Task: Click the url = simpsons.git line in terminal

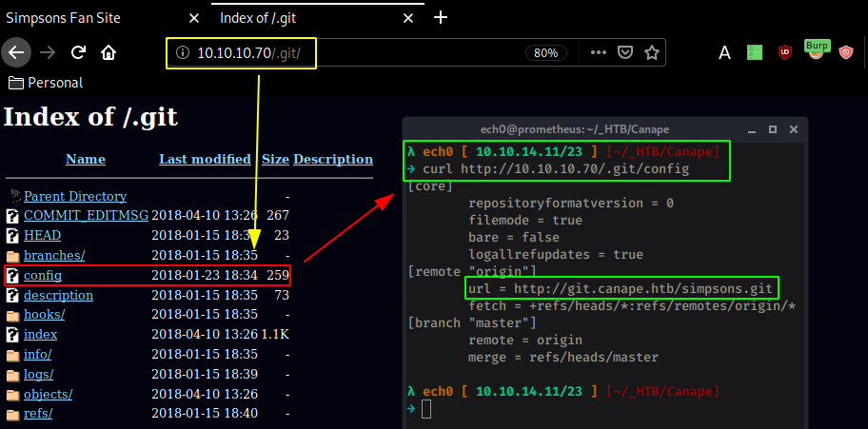Action: [620, 288]
